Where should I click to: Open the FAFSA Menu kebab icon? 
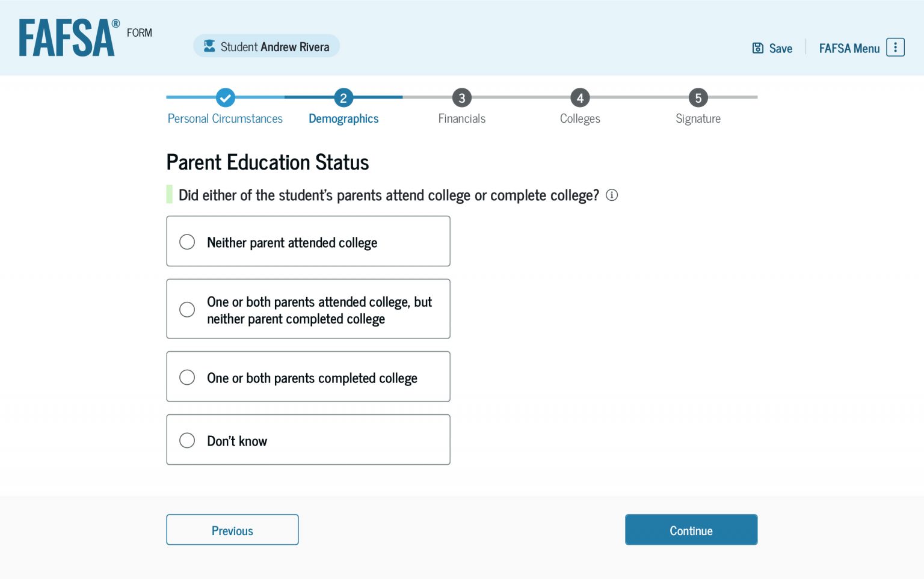[x=896, y=47]
